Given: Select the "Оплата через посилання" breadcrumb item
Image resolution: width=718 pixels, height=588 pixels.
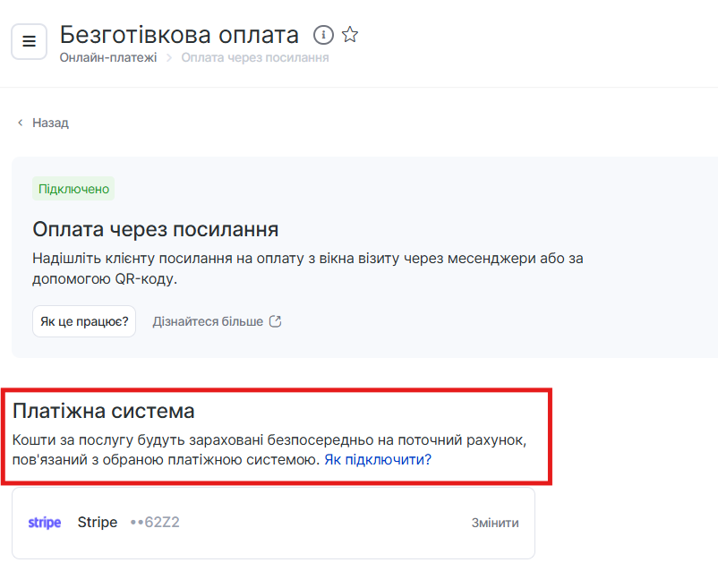Looking at the screenshot, I should [x=254, y=58].
